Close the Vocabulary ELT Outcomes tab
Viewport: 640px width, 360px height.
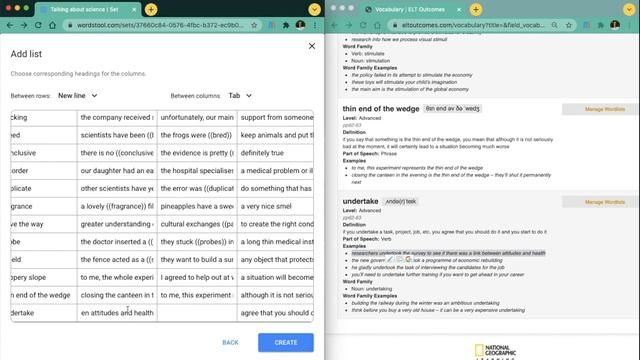point(459,9)
